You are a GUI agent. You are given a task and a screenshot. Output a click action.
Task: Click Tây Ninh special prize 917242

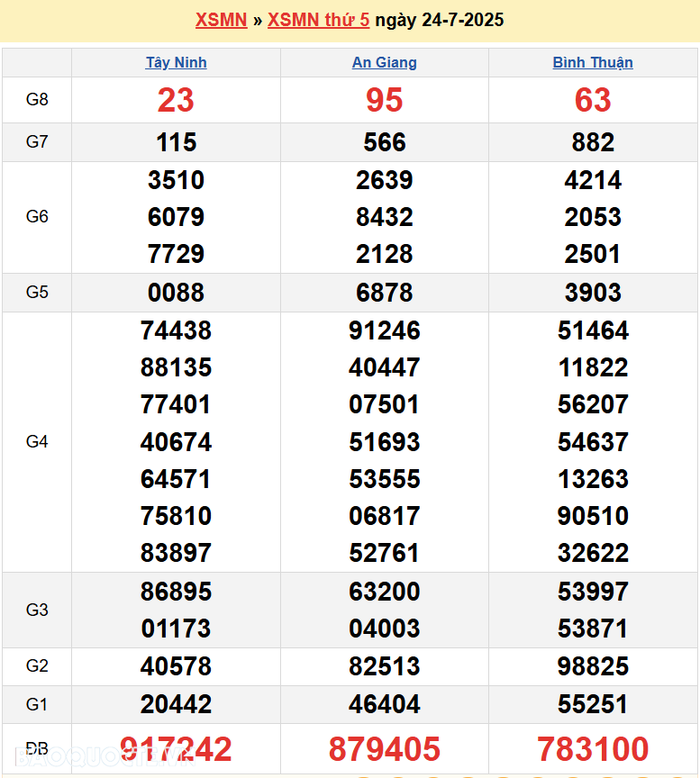click(x=177, y=749)
